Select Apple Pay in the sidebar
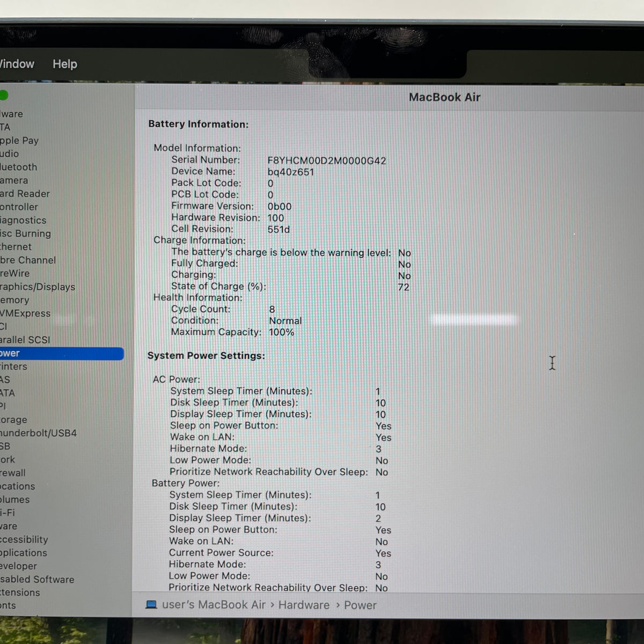644x644 pixels. coord(19,141)
